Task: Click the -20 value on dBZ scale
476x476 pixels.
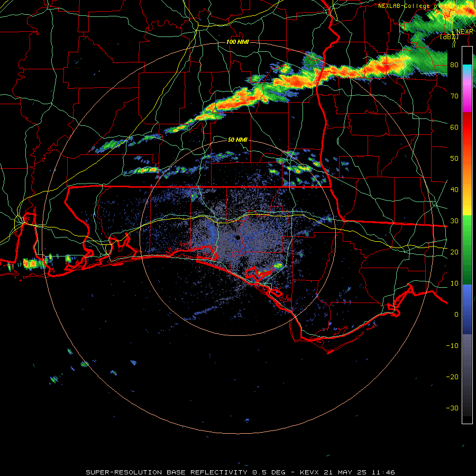Action: pos(452,377)
